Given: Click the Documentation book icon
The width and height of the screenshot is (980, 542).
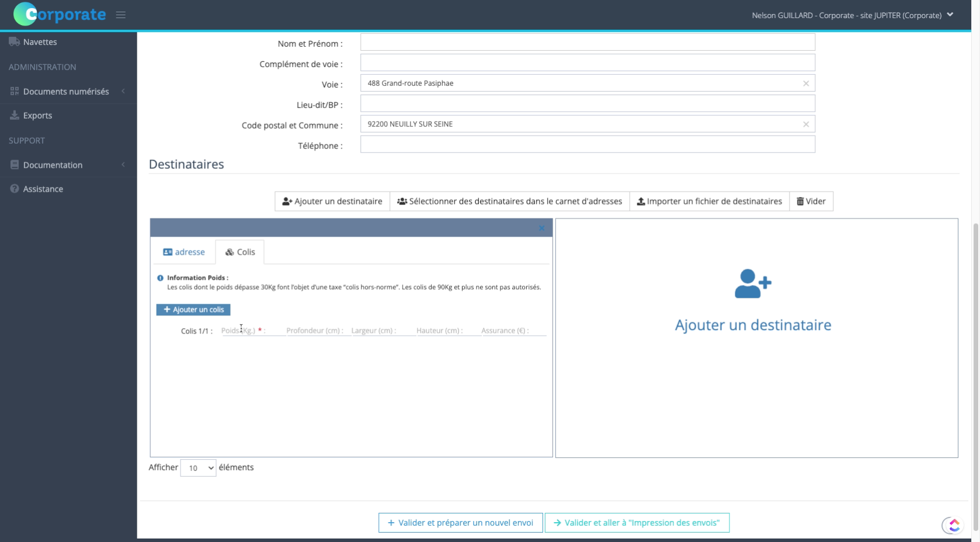Looking at the screenshot, I should [15, 165].
